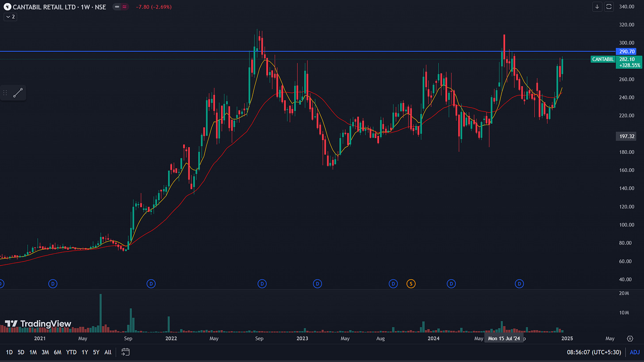Screen dimensions: 644x362
Task: Set the range to YTD
Action: click(71, 352)
